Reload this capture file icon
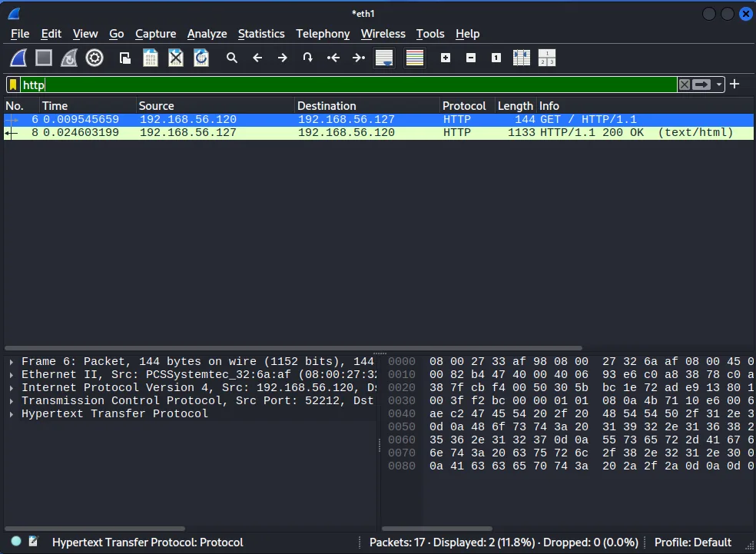Image resolution: width=756 pixels, height=554 pixels. [x=201, y=58]
